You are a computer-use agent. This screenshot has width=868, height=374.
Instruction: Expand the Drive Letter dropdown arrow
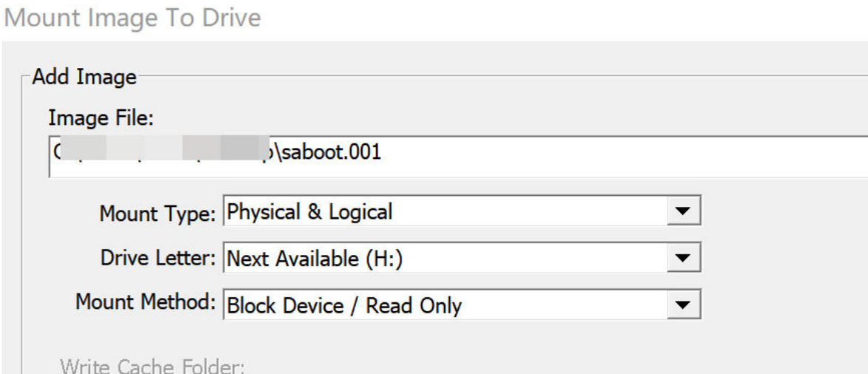tap(684, 258)
